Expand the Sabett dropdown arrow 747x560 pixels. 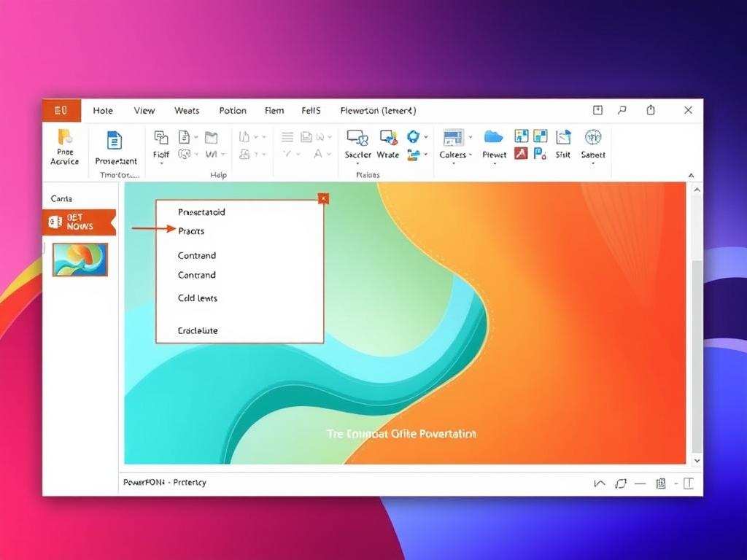click(x=593, y=164)
